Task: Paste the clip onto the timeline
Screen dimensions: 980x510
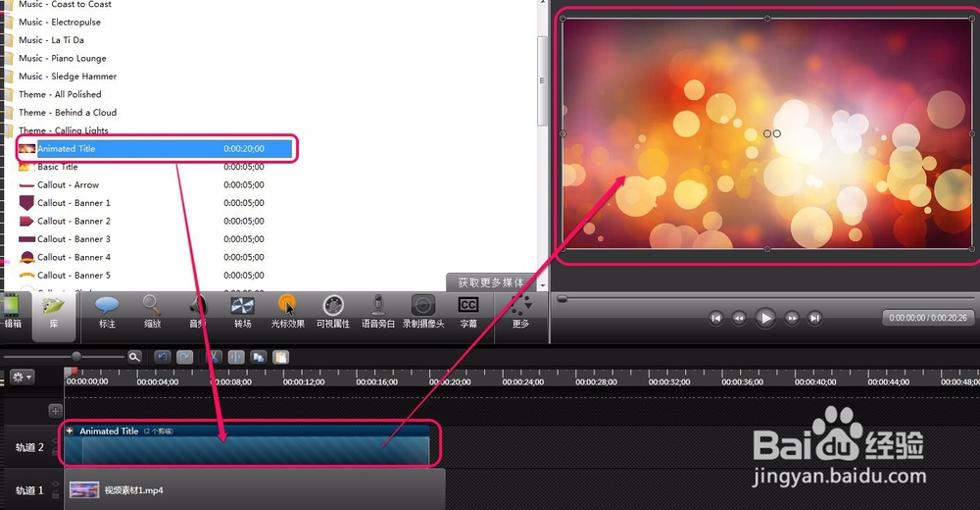Action: click(281, 357)
